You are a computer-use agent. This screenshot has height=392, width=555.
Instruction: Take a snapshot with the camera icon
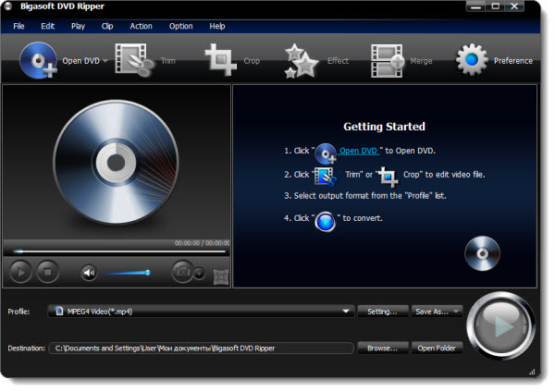183,272
